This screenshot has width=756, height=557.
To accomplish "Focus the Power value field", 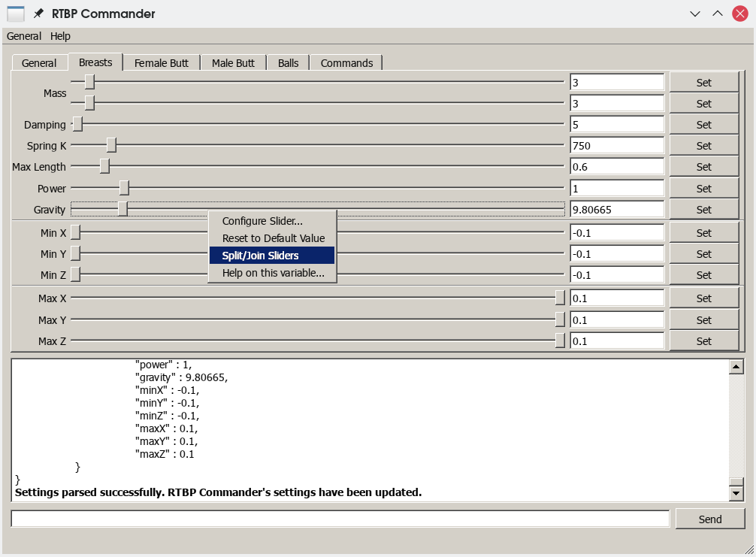I will tap(617, 189).
